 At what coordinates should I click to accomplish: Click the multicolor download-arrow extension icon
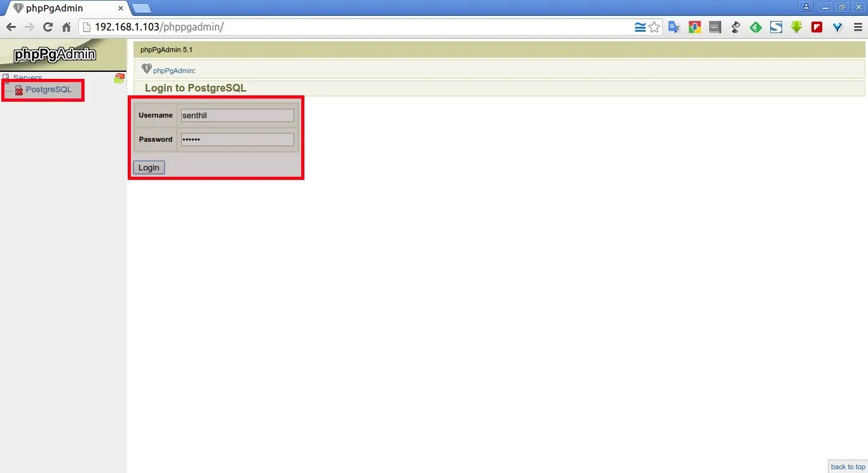click(x=695, y=27)
